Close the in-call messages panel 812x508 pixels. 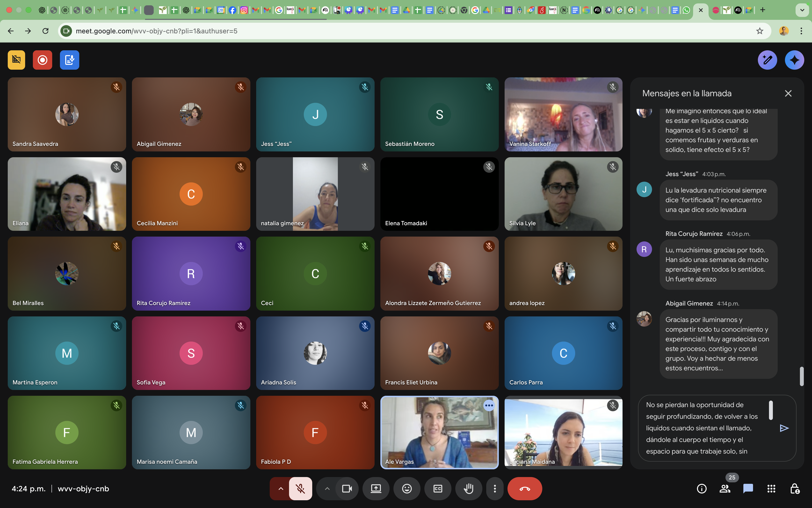tap(788, 93)
